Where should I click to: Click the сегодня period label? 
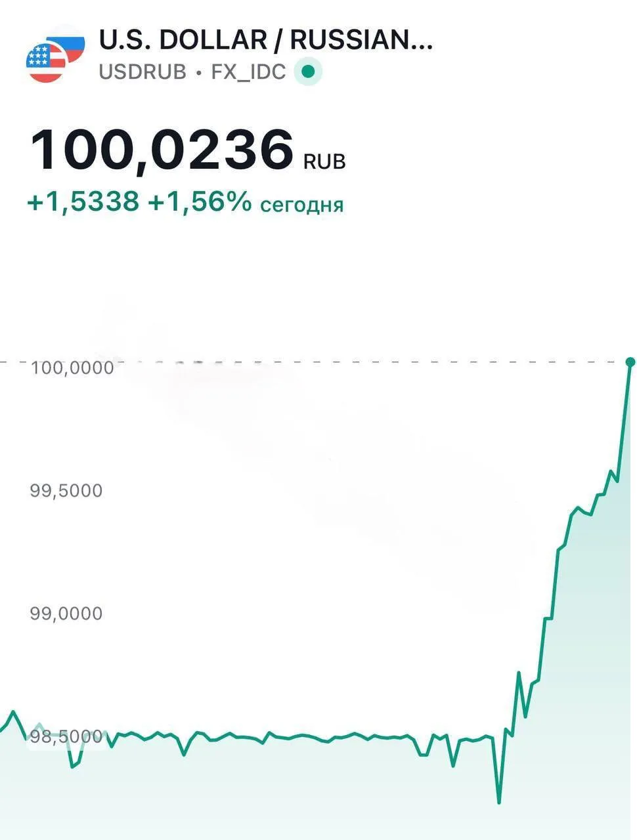[x=302, y=205]
